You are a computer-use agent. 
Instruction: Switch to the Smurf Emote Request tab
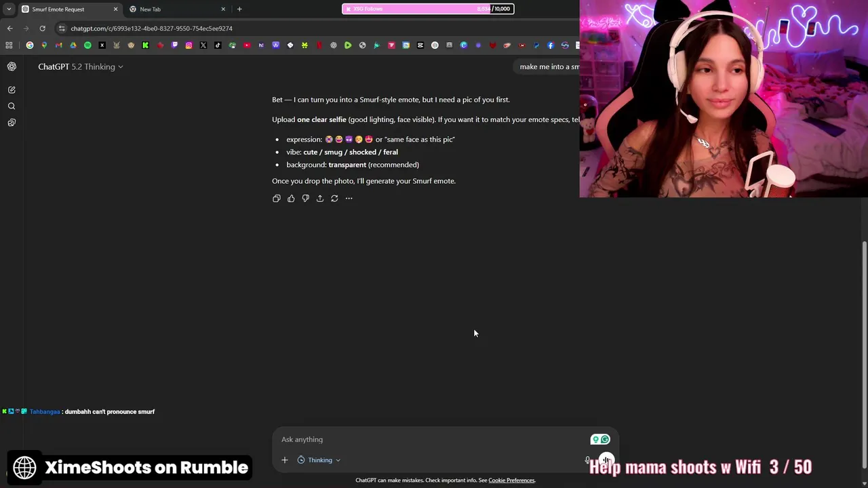pos(68,9)
